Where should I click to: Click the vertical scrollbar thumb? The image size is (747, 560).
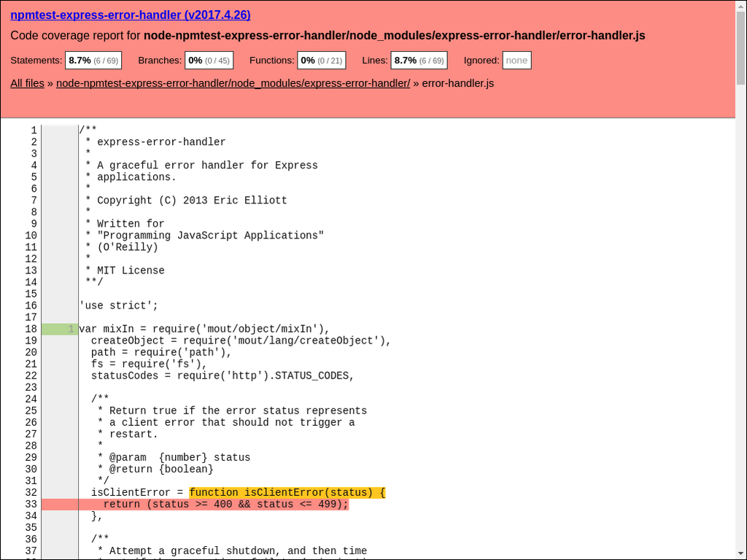tap(741, 47)
